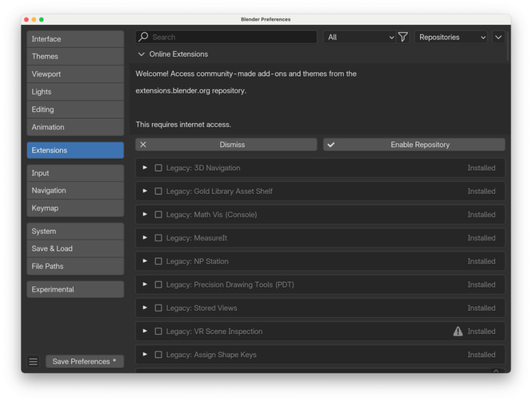Open the Editing preferences
Screen dimensions: 532x401
click(x=75, y=109)
